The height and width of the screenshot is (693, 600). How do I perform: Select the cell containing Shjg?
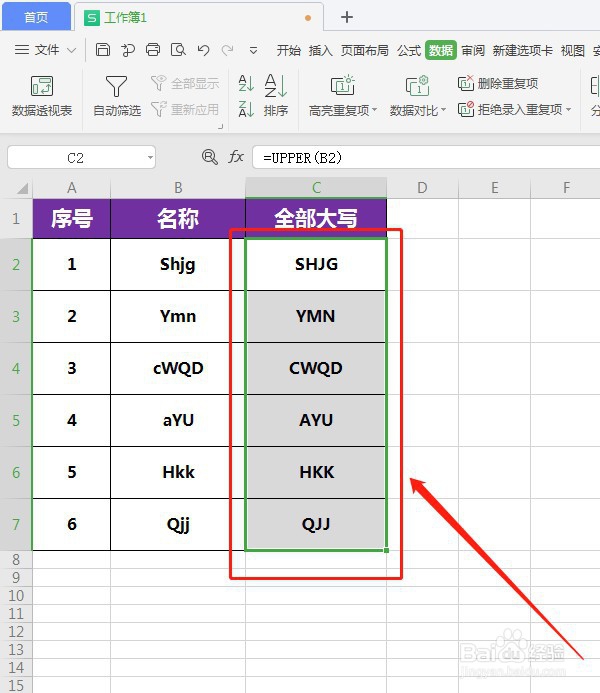click(x=178, y=264)
